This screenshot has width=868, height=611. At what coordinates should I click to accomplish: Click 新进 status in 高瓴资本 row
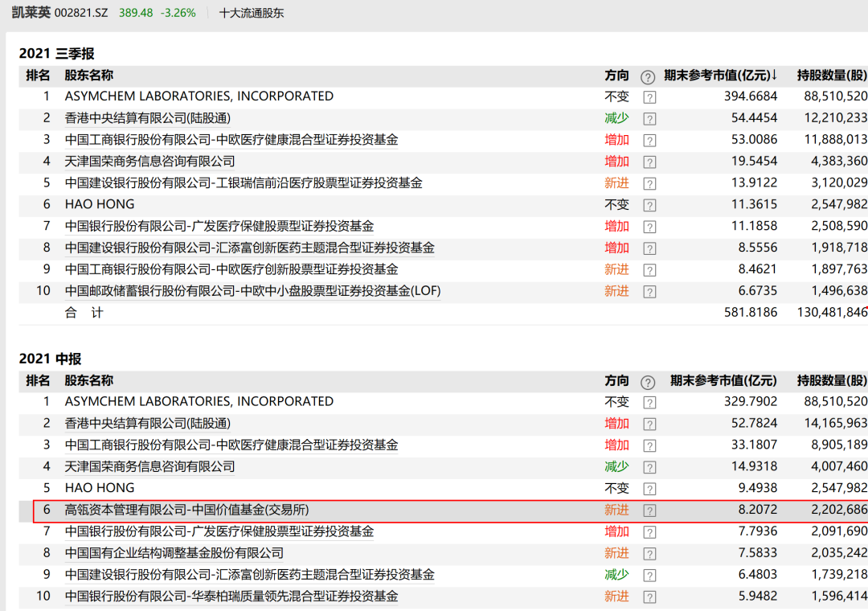click(x=616, y=510)
